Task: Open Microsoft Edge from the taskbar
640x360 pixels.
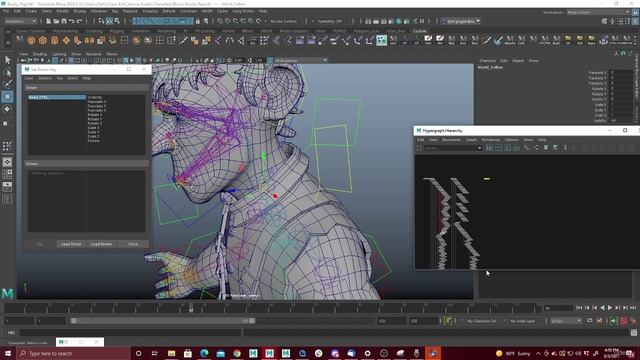Action: [204, 353]
